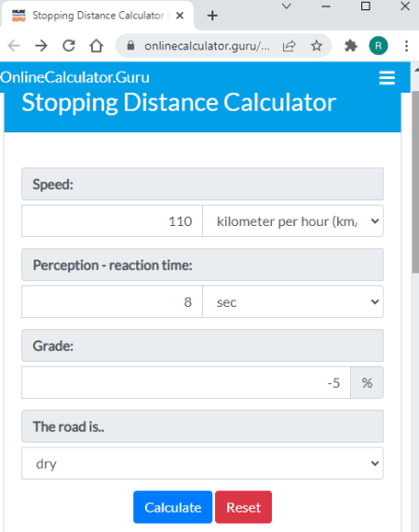Expand the reaction time unit dropdown
Viewport: 419px width, 532px height.
pyautogui.click(x=292, y=301)
